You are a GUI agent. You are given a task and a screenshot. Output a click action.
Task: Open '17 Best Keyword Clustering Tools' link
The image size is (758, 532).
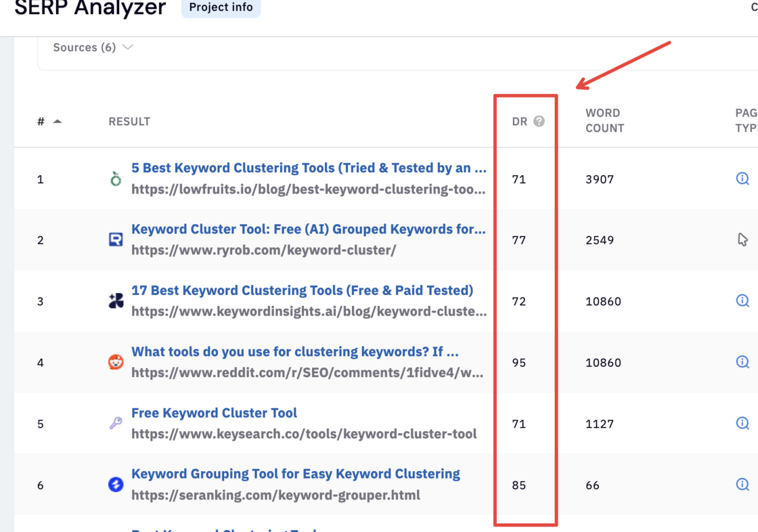302,290
